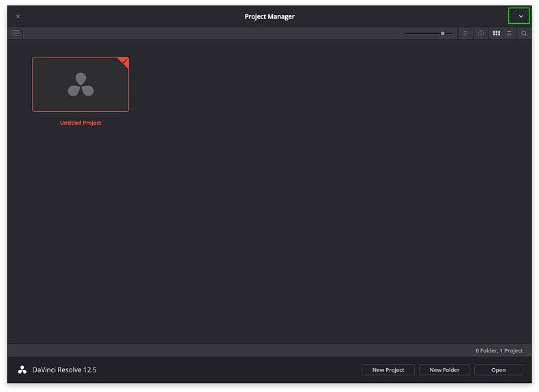
Task: Click the New Folder button
Action: coord(444,370)
